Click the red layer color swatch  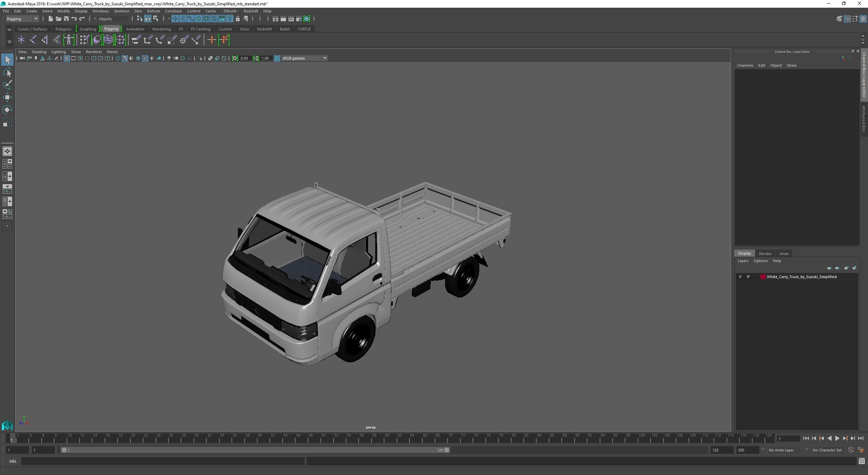coord(763,277)
